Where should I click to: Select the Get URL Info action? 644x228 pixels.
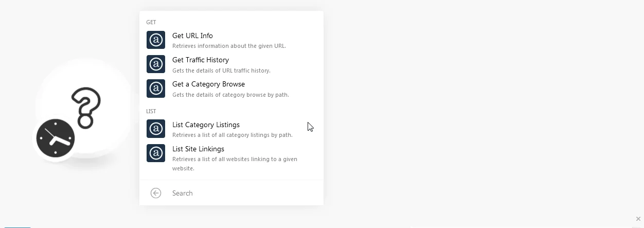[231, 40]
